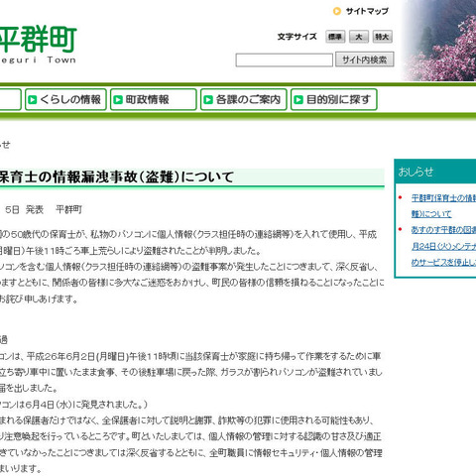Screen dimensions: 476x476
Task: Click the orange sitemap arrow icon
Action: point(337,12)
